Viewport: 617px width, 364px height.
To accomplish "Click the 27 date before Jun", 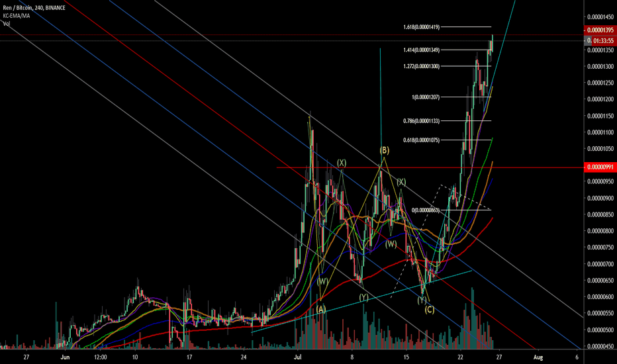I will click(26, 357).
